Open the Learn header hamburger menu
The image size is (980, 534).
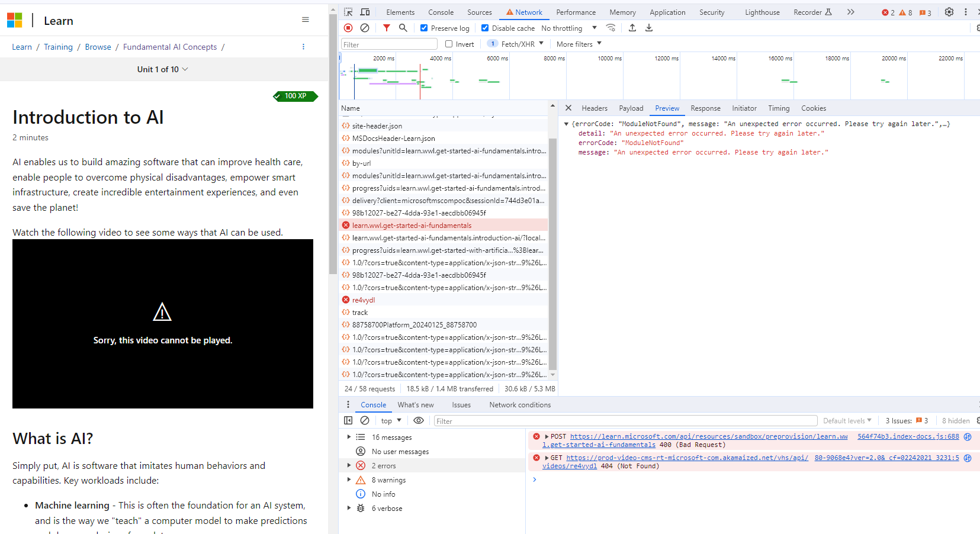coord(306,20)
